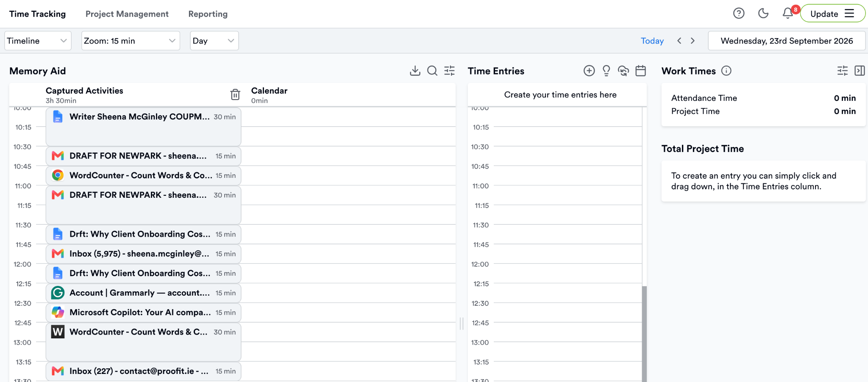The height and width of the screenshot is (382, 868).
Task: Search in Memory Aid magnifier icon
Action: 432,71
